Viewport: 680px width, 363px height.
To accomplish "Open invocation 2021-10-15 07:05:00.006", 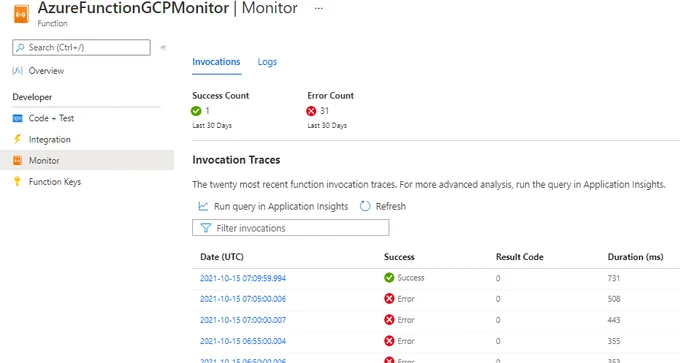I will click(x=243, y=299).
